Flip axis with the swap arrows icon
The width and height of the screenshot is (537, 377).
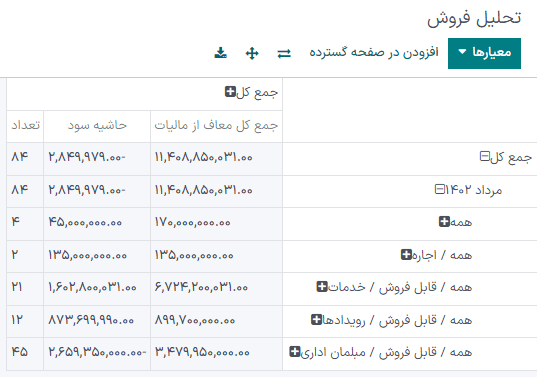(284, 53)
